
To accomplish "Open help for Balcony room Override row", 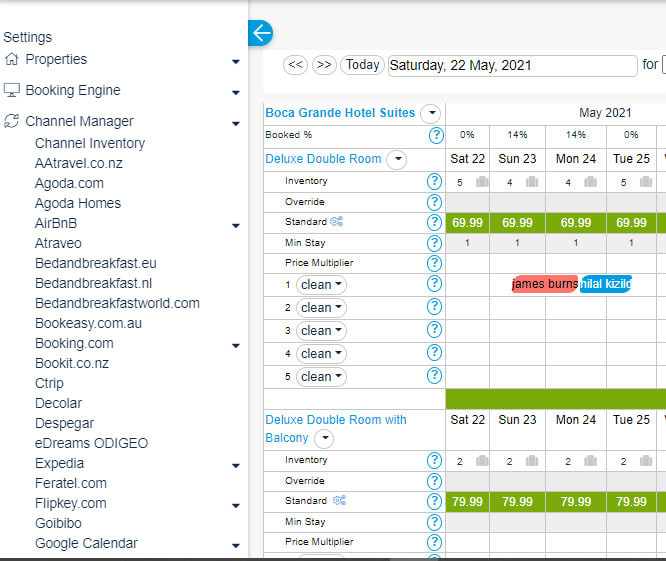I will pyautogui.click(x=434, y=481).
